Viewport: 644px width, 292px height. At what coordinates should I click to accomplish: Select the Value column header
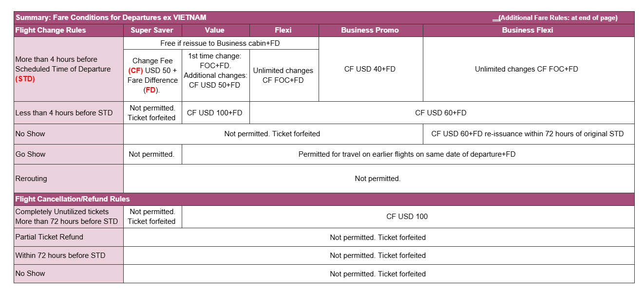pos(215,30)
